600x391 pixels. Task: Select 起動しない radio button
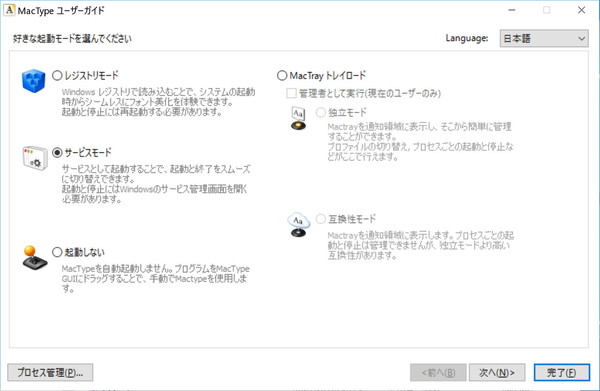click(x=57, y=252)
